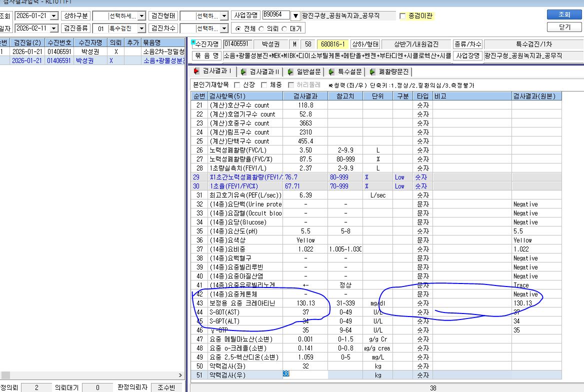Screen dimensions: 584x392
Task: Click the green flag icon beside 특수설문
Action: coord(331,71)
